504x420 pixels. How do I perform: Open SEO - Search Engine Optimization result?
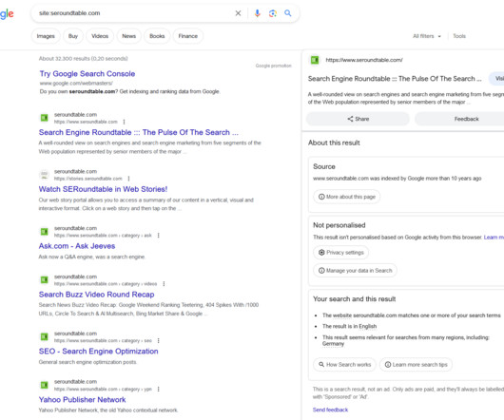98,352
